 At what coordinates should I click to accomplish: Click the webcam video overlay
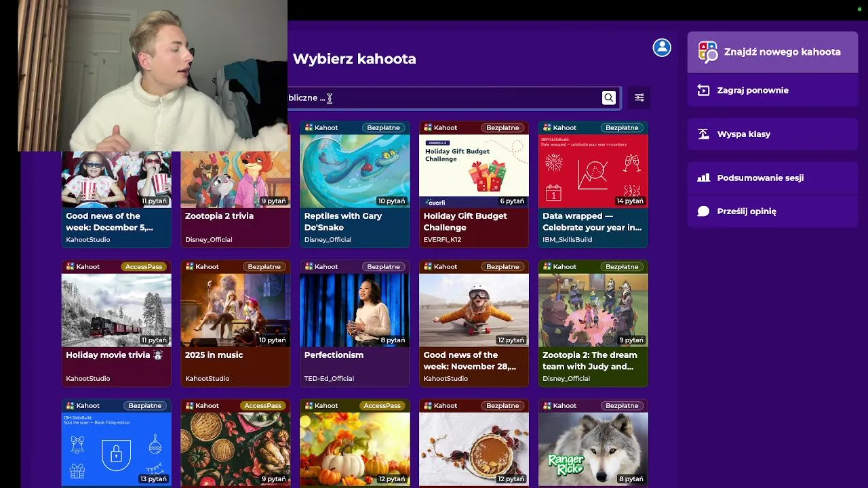click(x=153, y=75)
